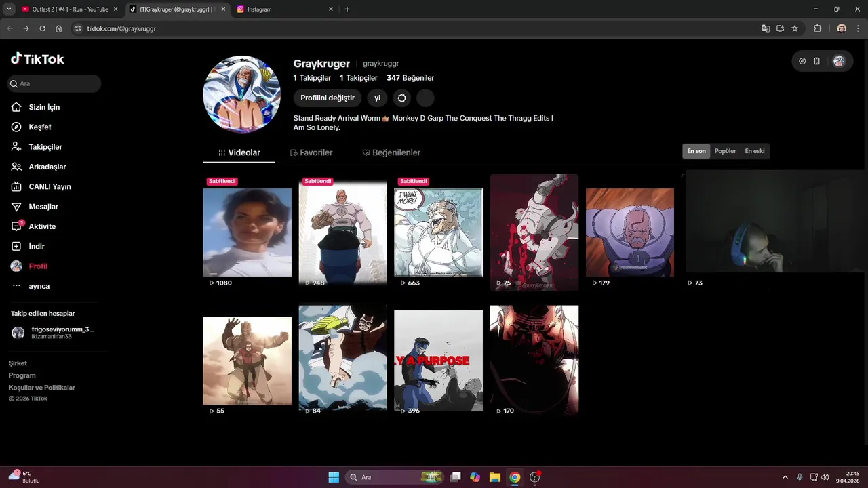Open the Chrome extensions puzzle icon
The height and width of the screenshot is (488, 868).
[x=817, y=28]
